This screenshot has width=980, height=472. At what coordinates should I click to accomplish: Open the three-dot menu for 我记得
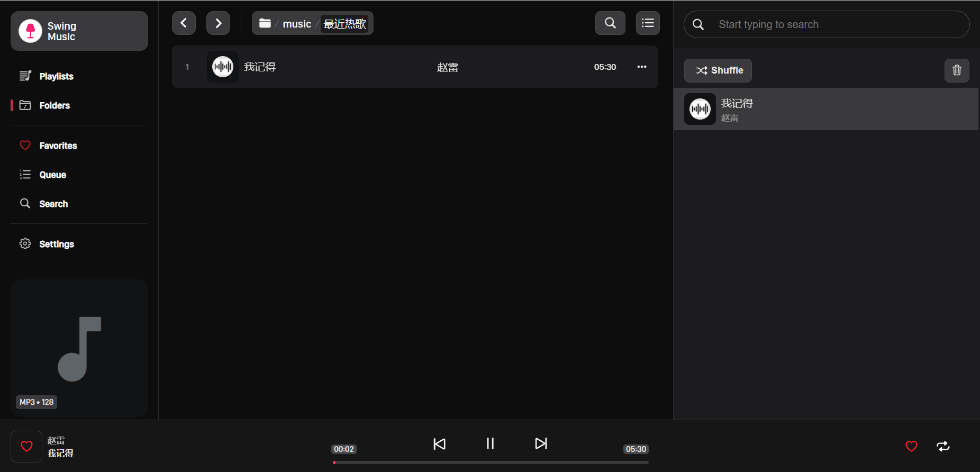[641, 67]
